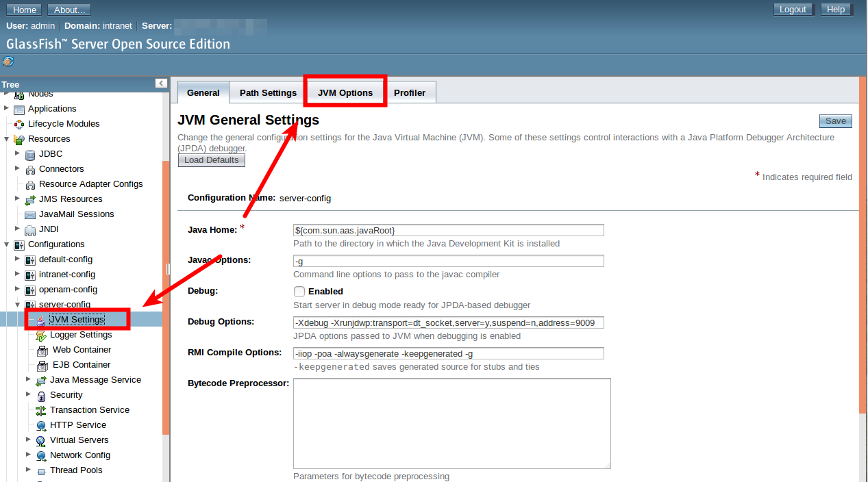Click the JDBC database icon
The image size is (868, 482).
pos(30,154)
